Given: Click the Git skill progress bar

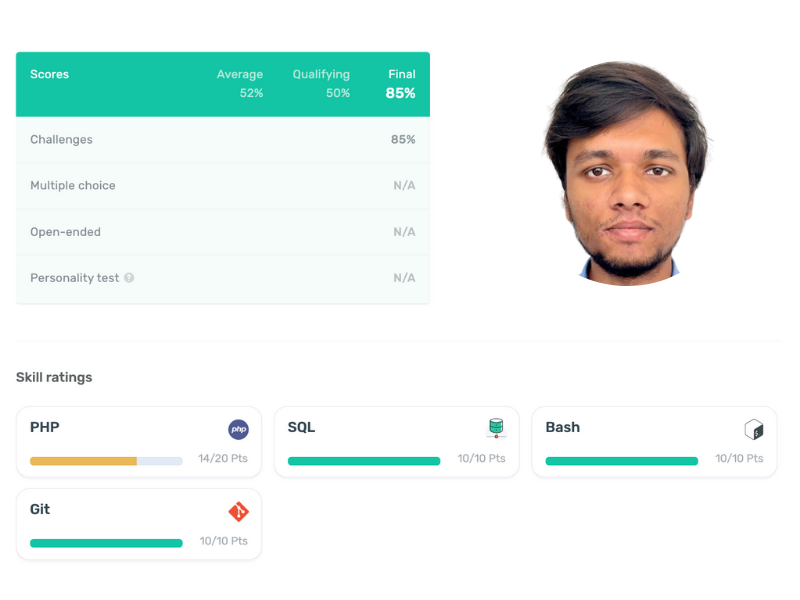Looking at the screenshot, I should coord(106,543).
